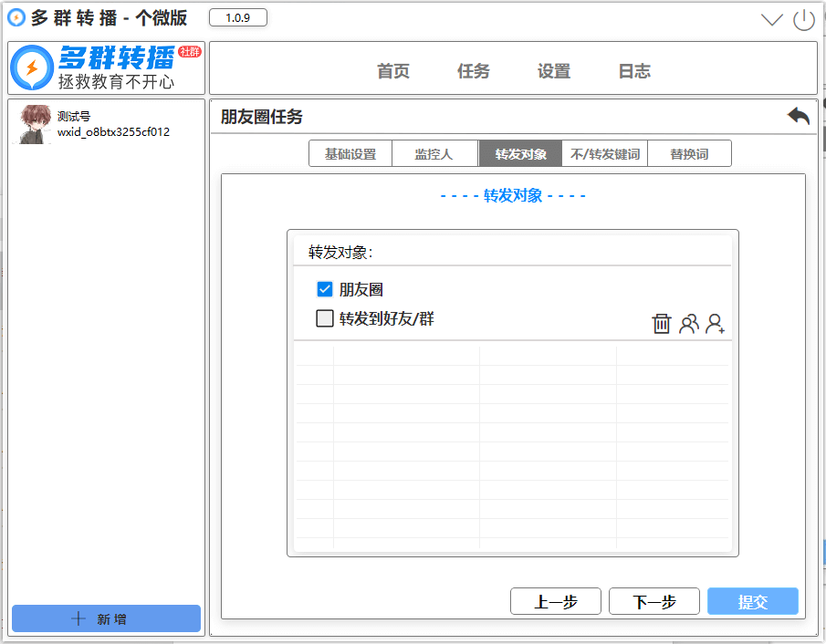Image resolution: width=826 pixels, height=644 pixels.
Task: Click the power exit icon
Action: tap(804, 20)
